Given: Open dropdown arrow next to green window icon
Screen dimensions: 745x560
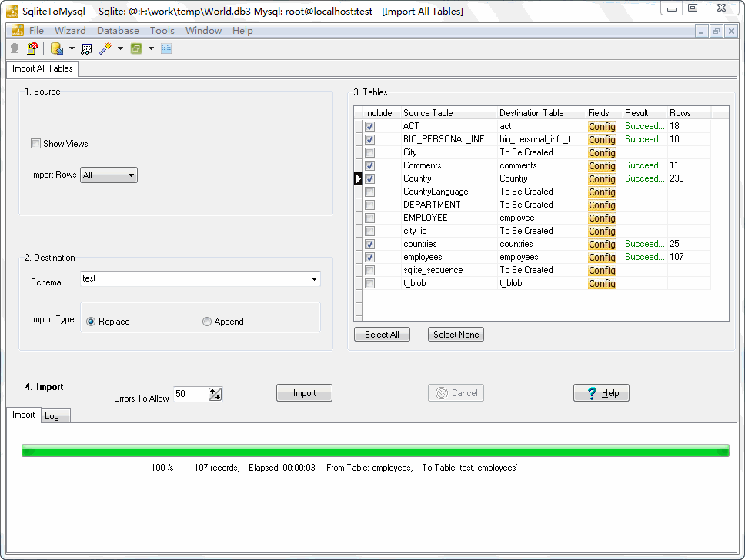Looking at the screenshot, I should 151,48.
